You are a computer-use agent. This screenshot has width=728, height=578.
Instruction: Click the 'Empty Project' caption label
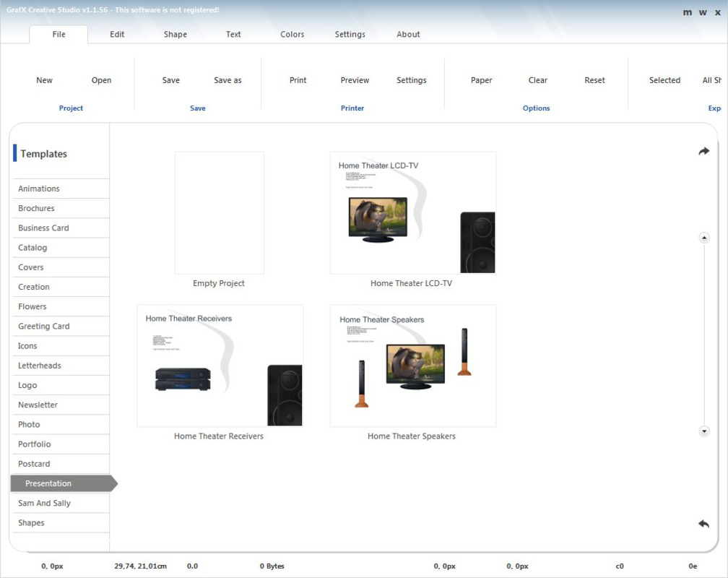[x=219, y=283]
